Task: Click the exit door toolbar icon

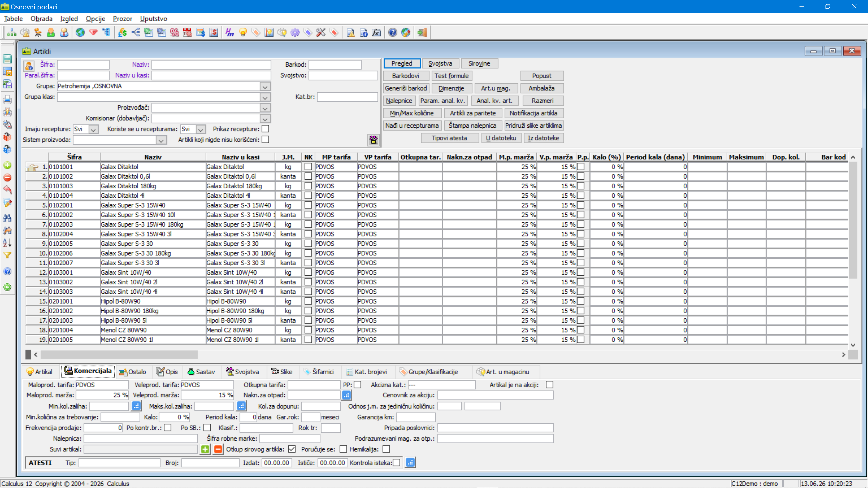Action: 422,32
